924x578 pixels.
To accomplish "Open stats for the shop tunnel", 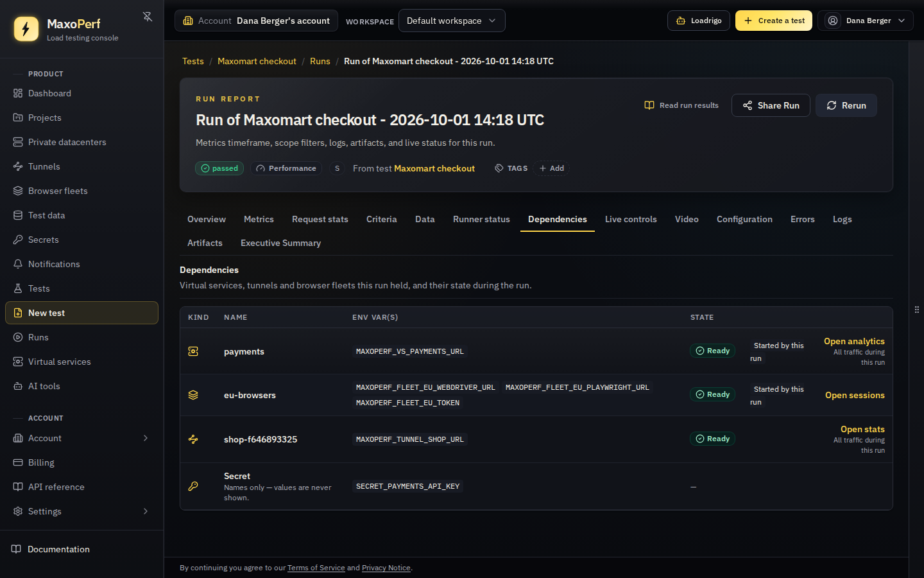I will point(862,429).
